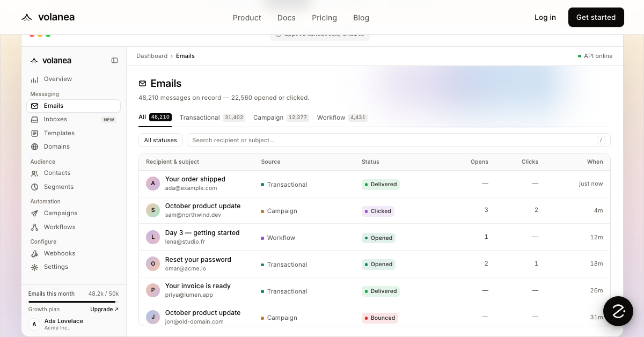Screen dimensions: 644x337
Task: Click the Opens column header
Action: [x=479, y=162]
